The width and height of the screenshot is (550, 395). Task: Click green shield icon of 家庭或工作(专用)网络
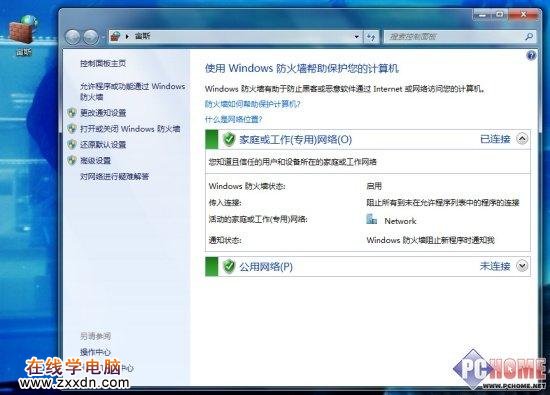tap(229, 139)
